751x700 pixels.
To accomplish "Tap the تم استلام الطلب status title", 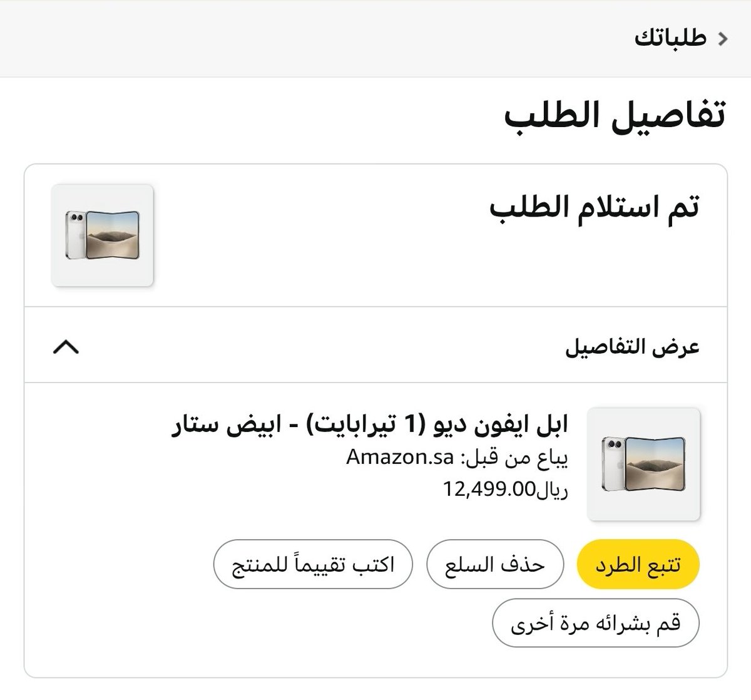I will [594, 208].
